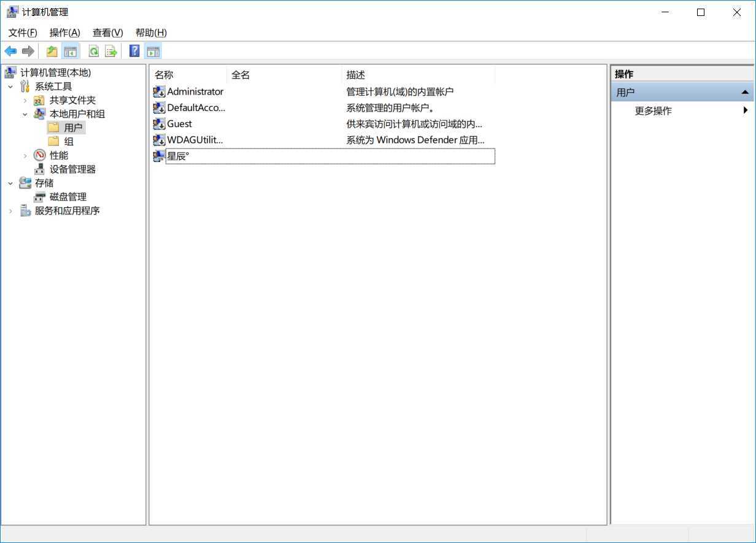This screenshot has width=756, height=543.
Task: Click description 供来宾访问计算机或访问域的内...
Action: pos(414,124)
